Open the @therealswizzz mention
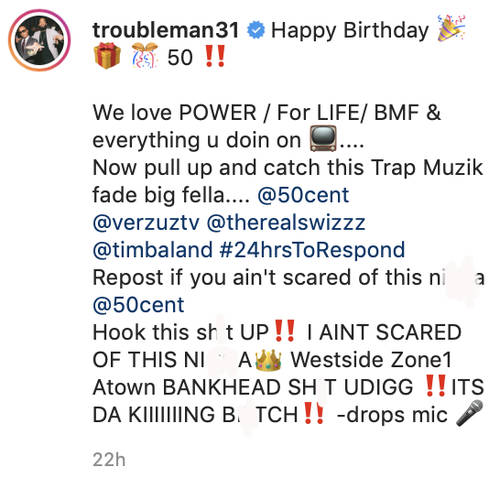The image size is (500, 478). [286, 223]
